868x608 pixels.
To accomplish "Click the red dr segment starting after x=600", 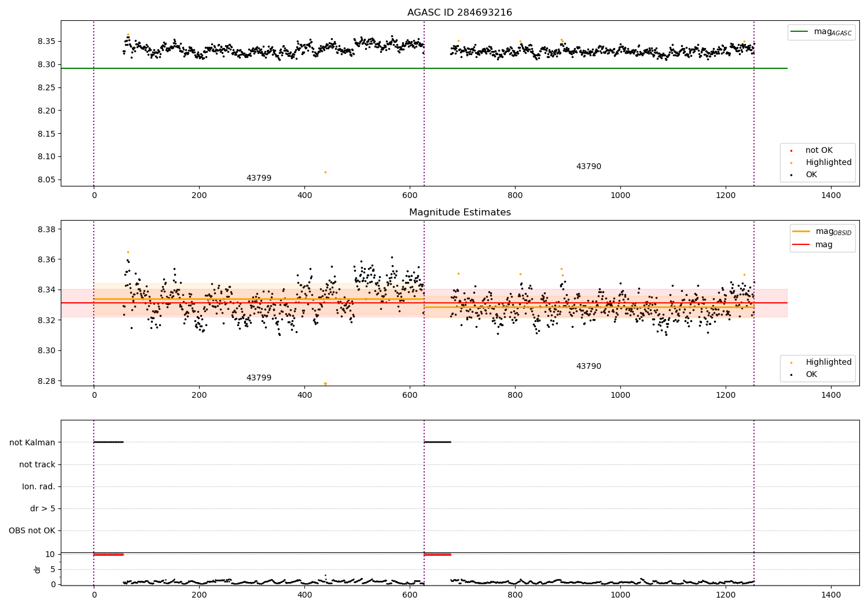I will click(x=437, y=554).
